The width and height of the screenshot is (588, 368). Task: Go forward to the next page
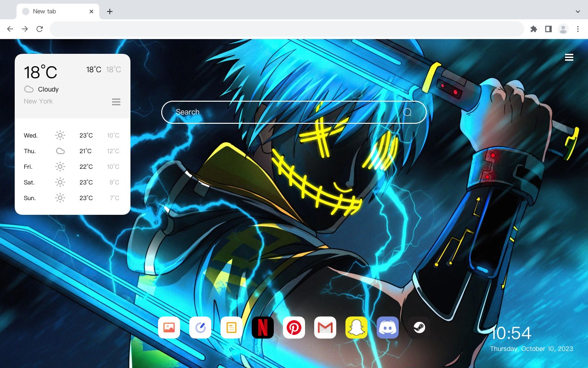pos(25,29)
